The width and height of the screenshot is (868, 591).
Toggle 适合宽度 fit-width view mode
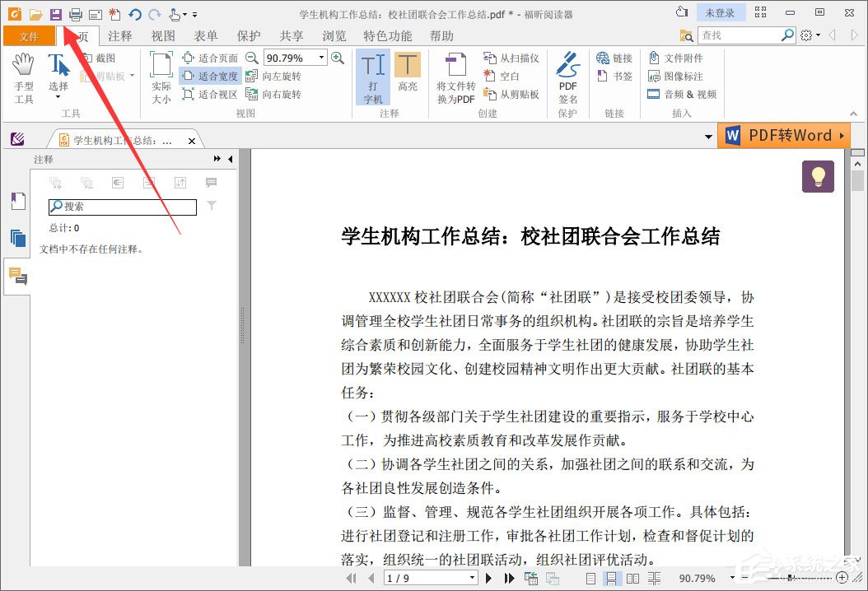211,76
